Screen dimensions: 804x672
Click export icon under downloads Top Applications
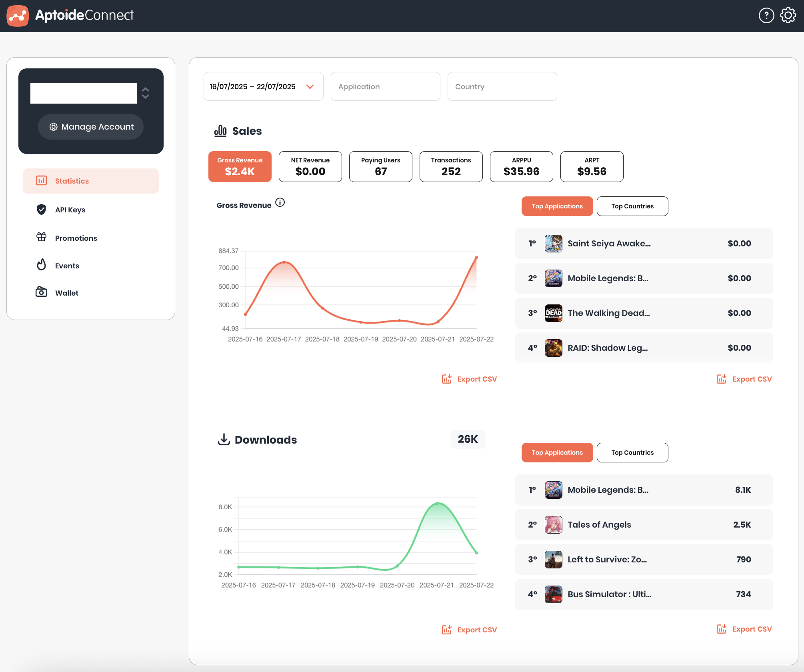click(722, 629)
